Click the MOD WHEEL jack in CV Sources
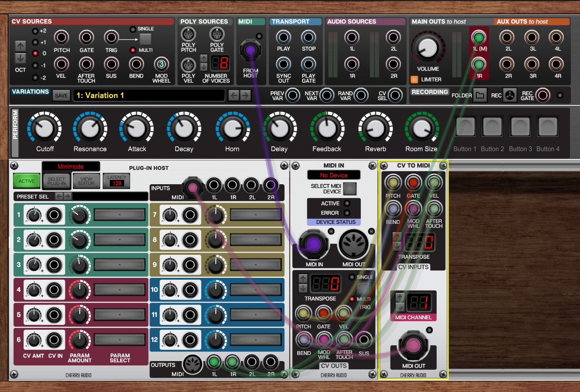Viewport: 580px width, 392px height. [x=161, y=64]
